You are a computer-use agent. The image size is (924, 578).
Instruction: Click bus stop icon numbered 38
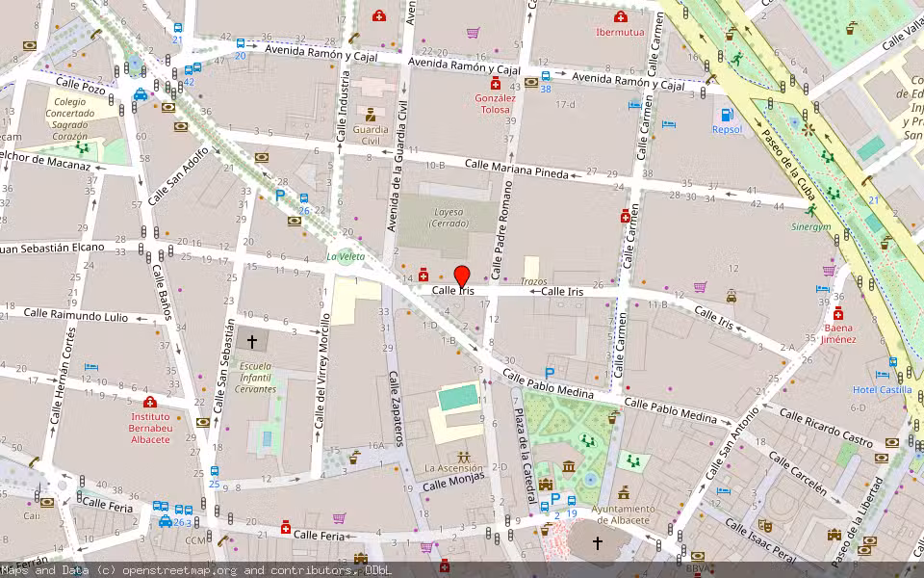546,76
